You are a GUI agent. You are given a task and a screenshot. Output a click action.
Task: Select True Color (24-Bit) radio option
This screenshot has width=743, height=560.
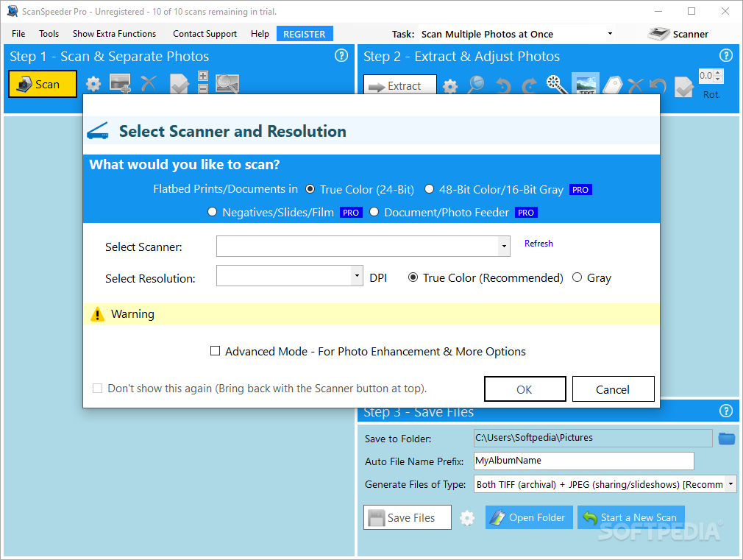[310, 189]
